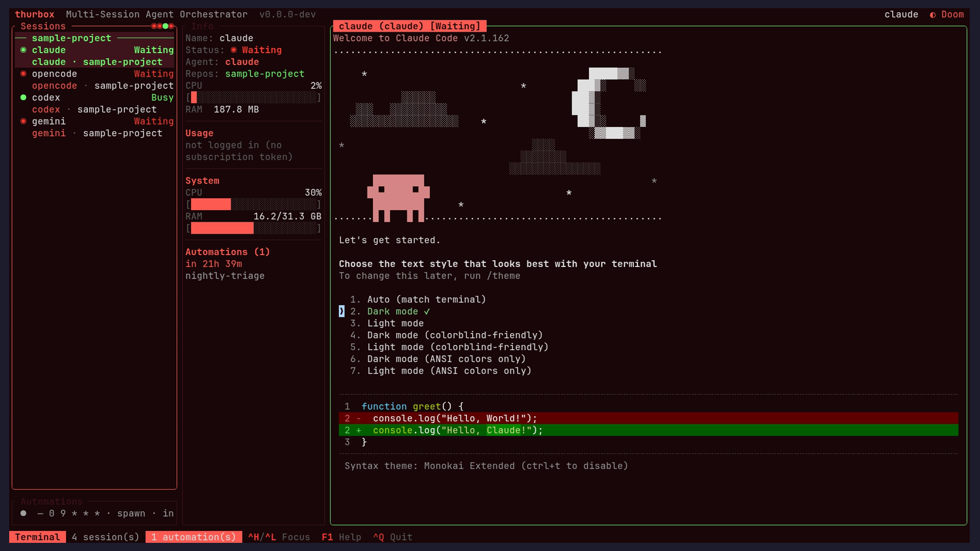Open the claude (claude) [Waiting] tab
The image size is (980, 551).
point(409,26)
